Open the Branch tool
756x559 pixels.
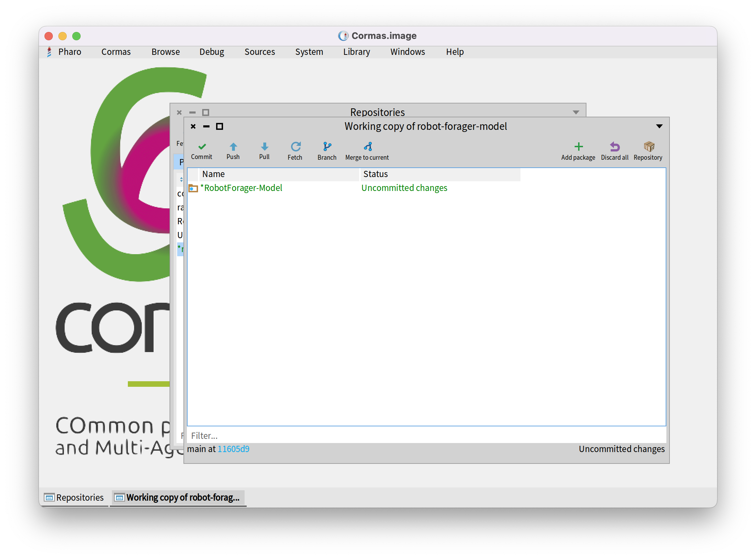coord(327,151)
